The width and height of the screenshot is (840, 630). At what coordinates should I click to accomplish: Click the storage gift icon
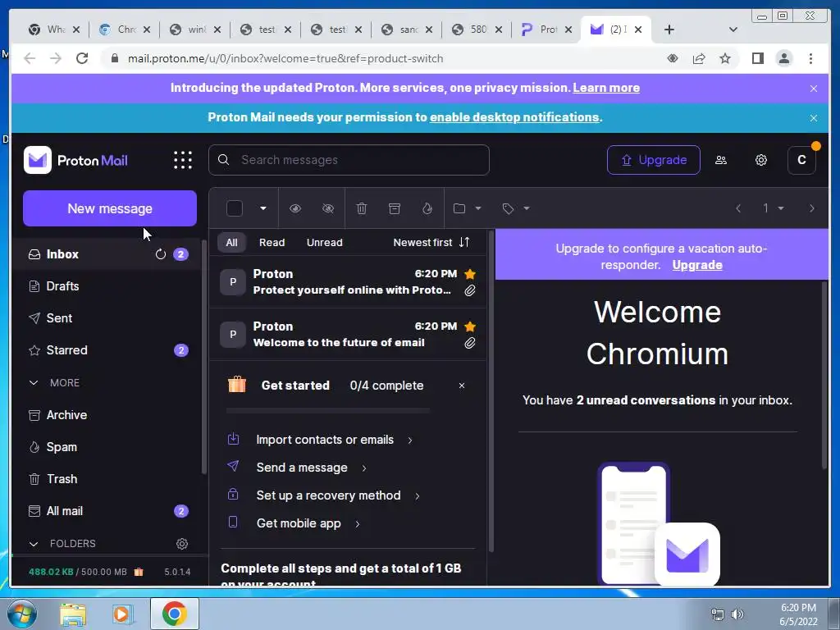click(139, 572)
